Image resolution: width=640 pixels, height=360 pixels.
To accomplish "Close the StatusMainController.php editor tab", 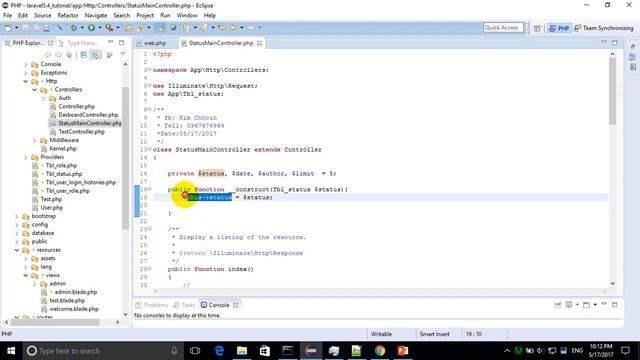I will coord(259,43).
